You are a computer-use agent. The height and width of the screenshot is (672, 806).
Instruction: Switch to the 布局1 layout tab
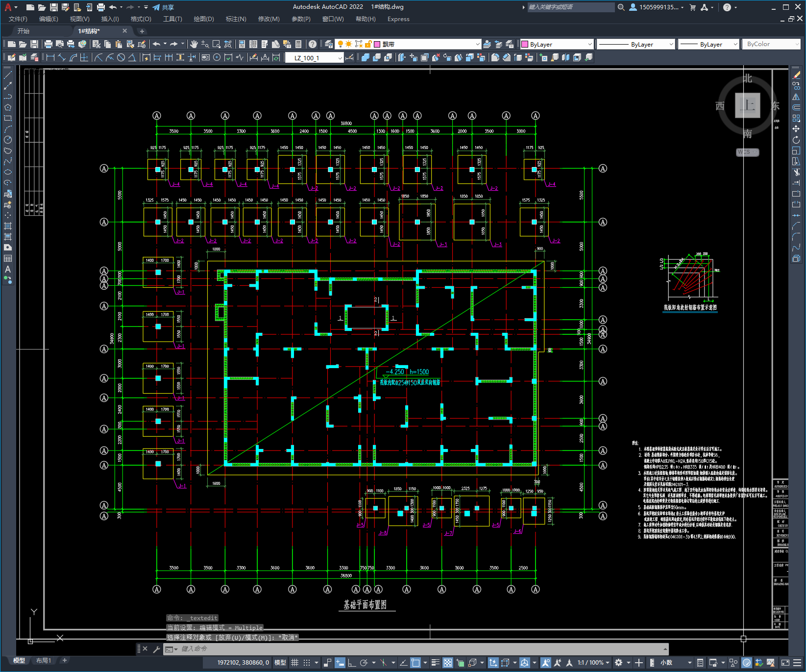pyautogui.click(x=44, y=661)
